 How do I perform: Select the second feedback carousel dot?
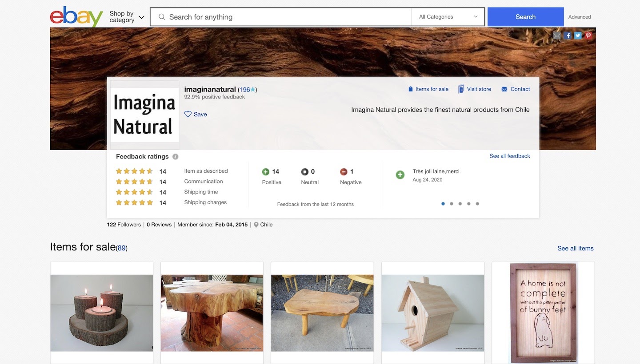tap(452, 204)
